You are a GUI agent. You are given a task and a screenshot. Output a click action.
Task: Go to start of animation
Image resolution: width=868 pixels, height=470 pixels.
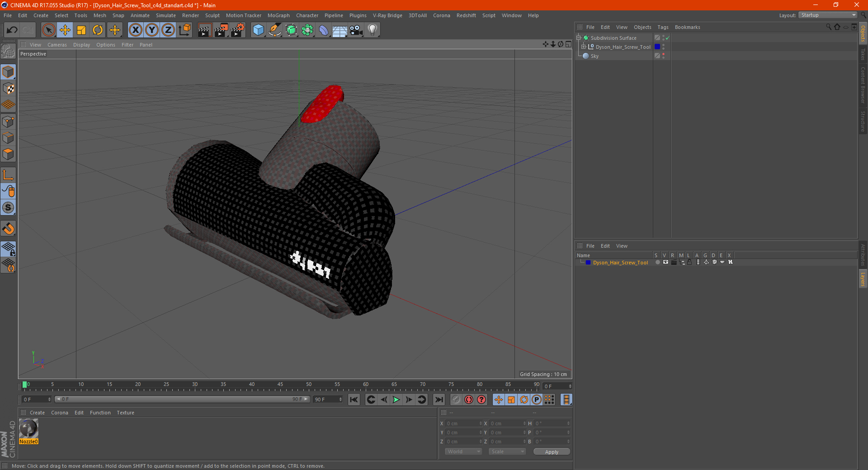point(354,399)
